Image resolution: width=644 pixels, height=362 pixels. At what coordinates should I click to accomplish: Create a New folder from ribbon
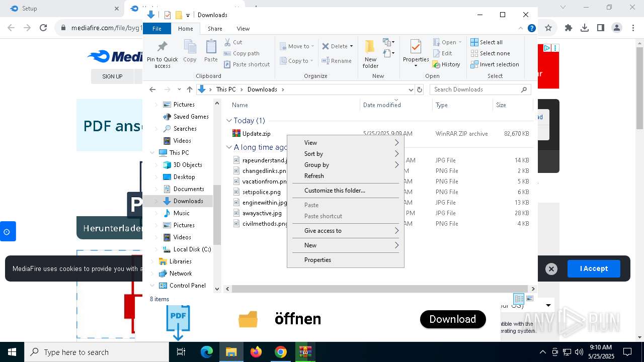point(370,54)
